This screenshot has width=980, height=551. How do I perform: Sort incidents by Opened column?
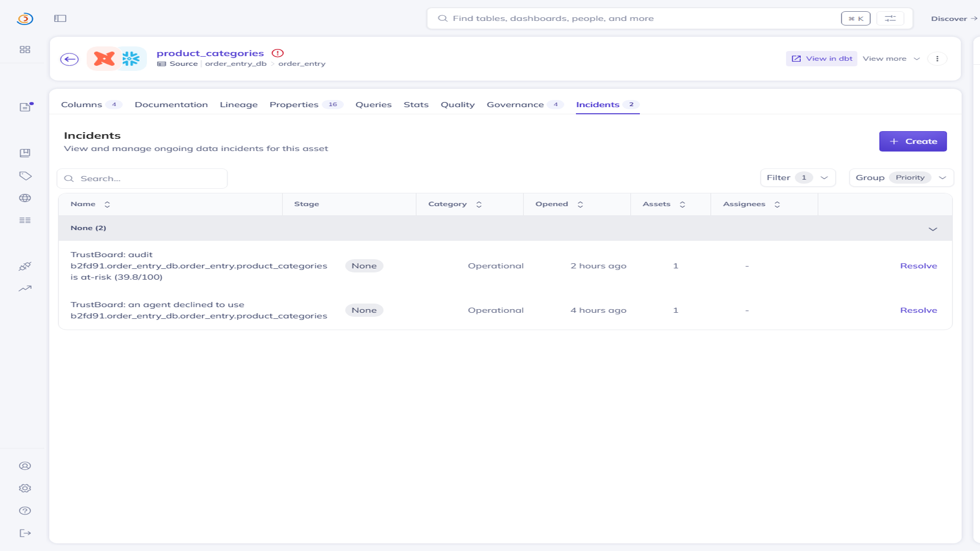pos(580,205)
